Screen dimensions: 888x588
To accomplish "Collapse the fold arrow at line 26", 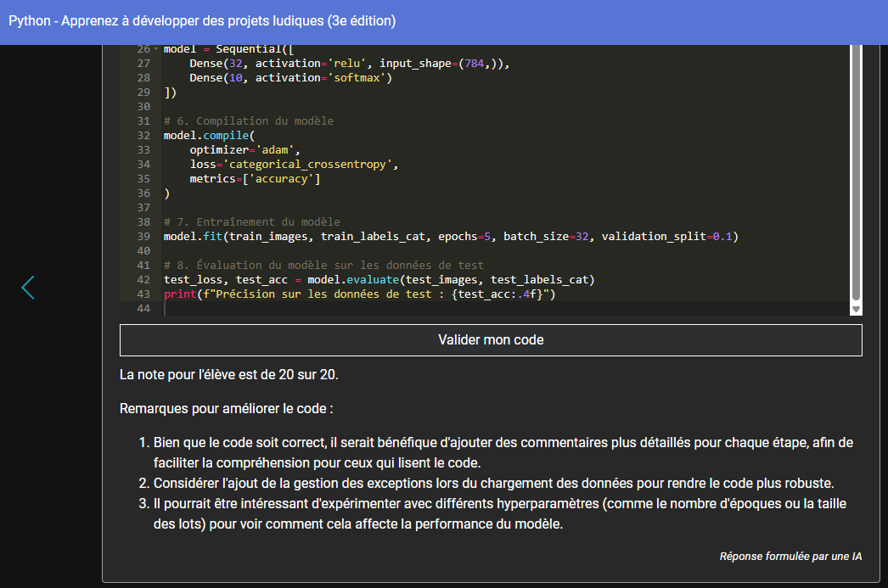I will (x=155, y=48).
